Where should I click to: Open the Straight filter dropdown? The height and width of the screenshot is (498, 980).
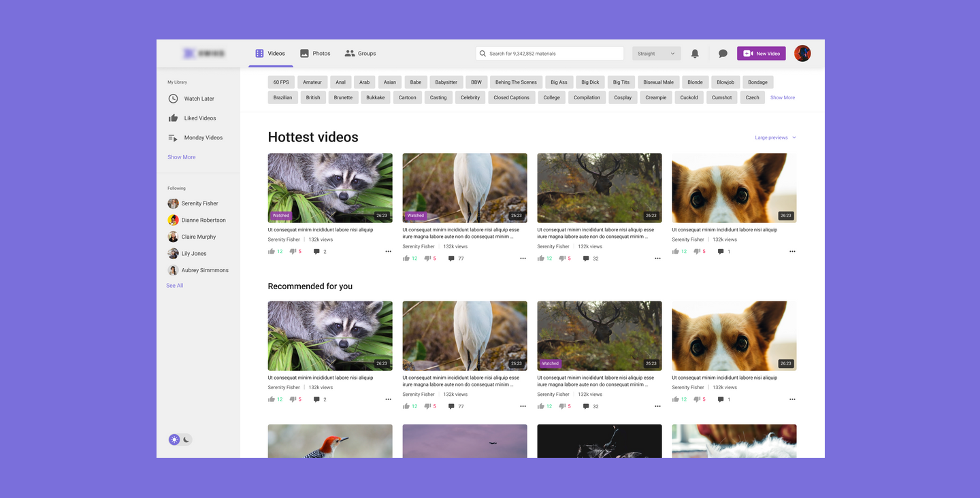(x=656, y=54)
